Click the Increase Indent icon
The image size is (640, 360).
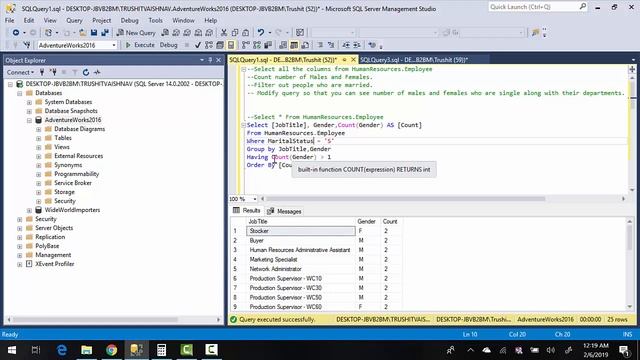357,45
